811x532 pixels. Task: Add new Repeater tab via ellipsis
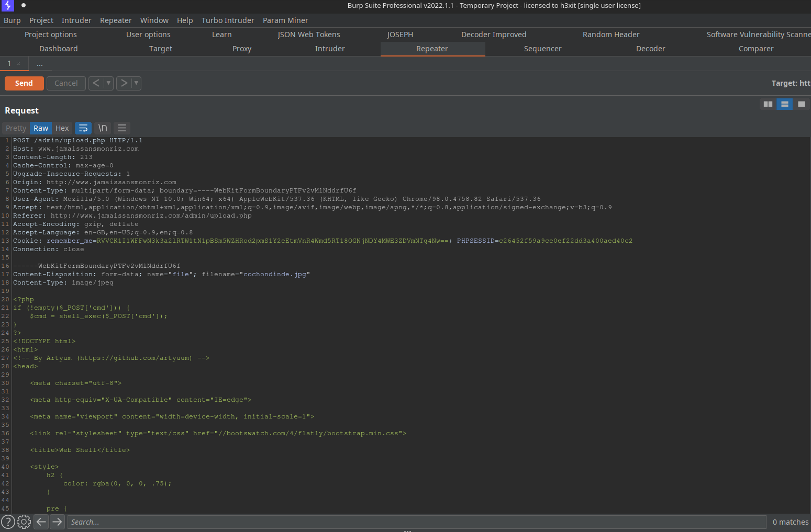click(x=40, y=63)
